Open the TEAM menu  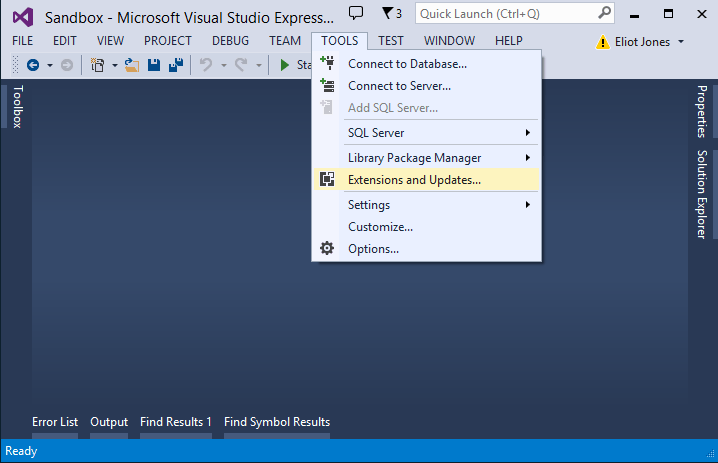pyautogui.click(x=285, y=41)
